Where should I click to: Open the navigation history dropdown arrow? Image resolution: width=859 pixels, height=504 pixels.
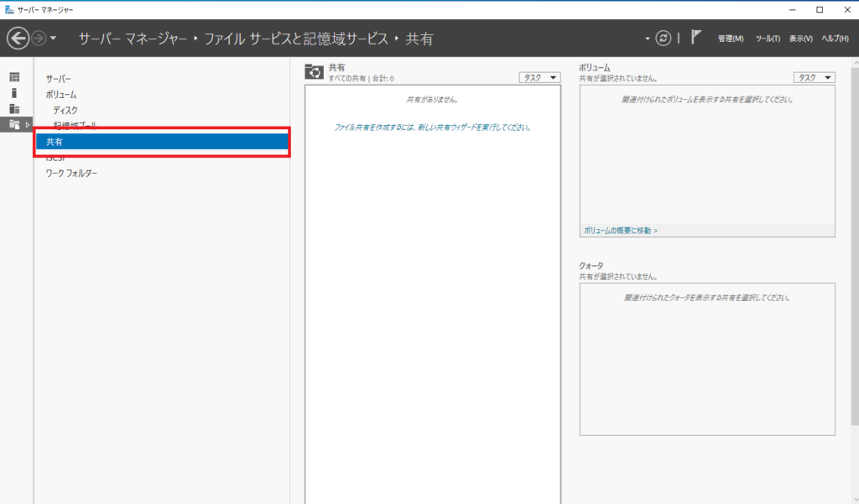[54, 39]
